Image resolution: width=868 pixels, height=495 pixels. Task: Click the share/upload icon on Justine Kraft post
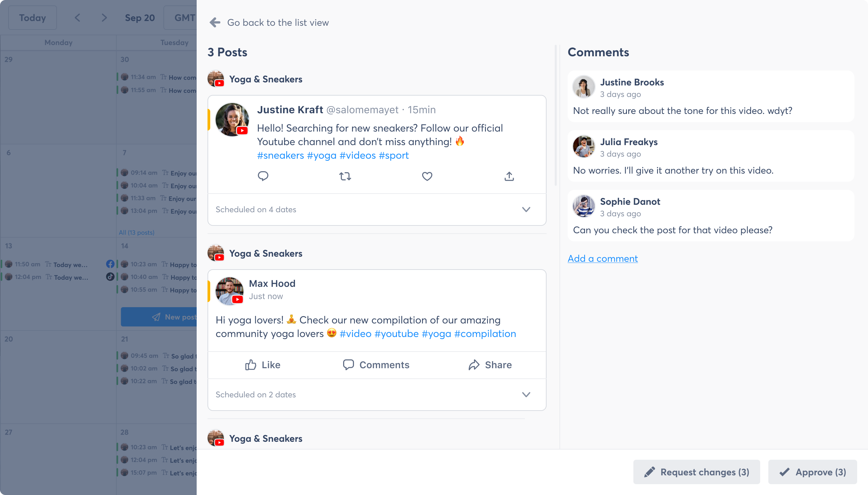[x=509, y=176]
